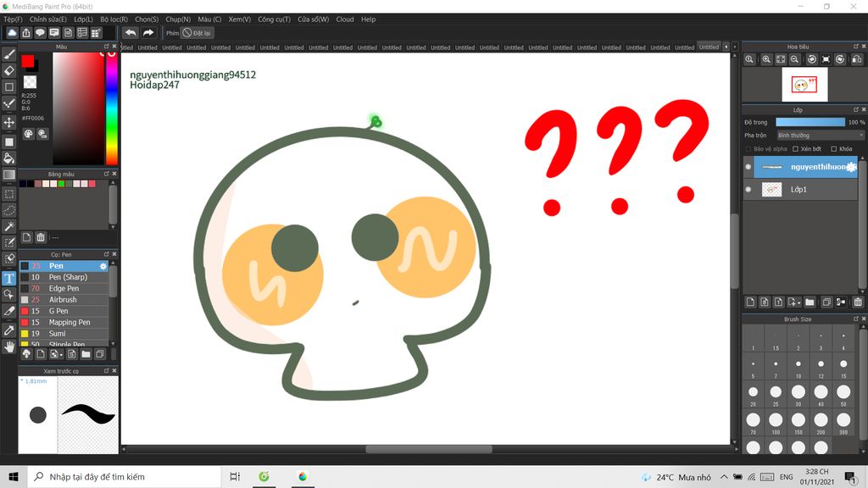This screenshot has width=868, height=488.
Task: Adjust the Độ trong opacity slider
Action: click(x=810, y=122)
